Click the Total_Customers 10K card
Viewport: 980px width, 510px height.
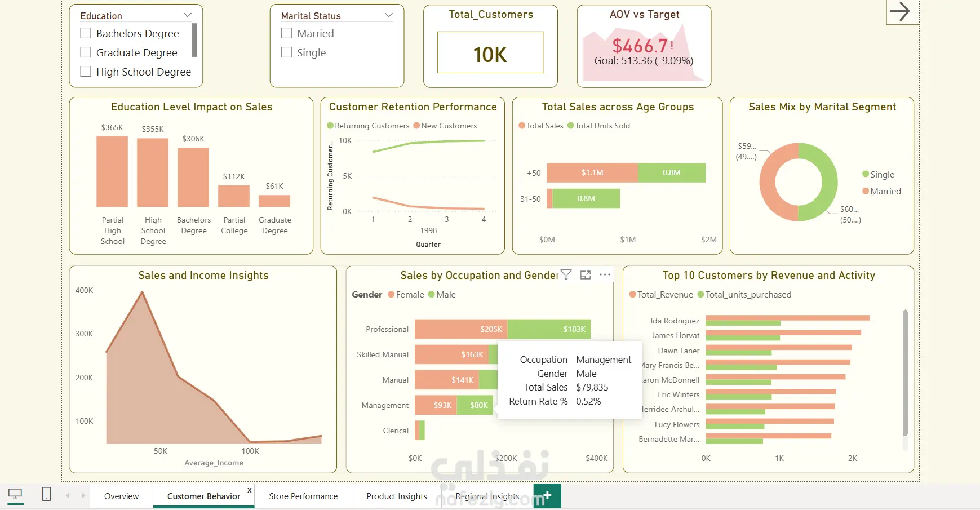[x=490, y=52]
